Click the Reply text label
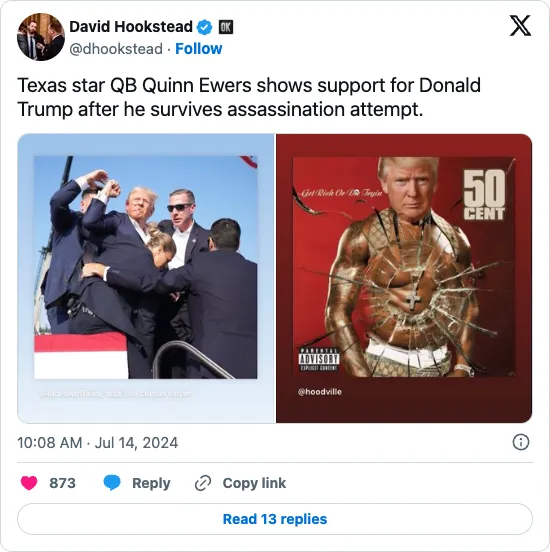550x552 pixels. point(151,483)
